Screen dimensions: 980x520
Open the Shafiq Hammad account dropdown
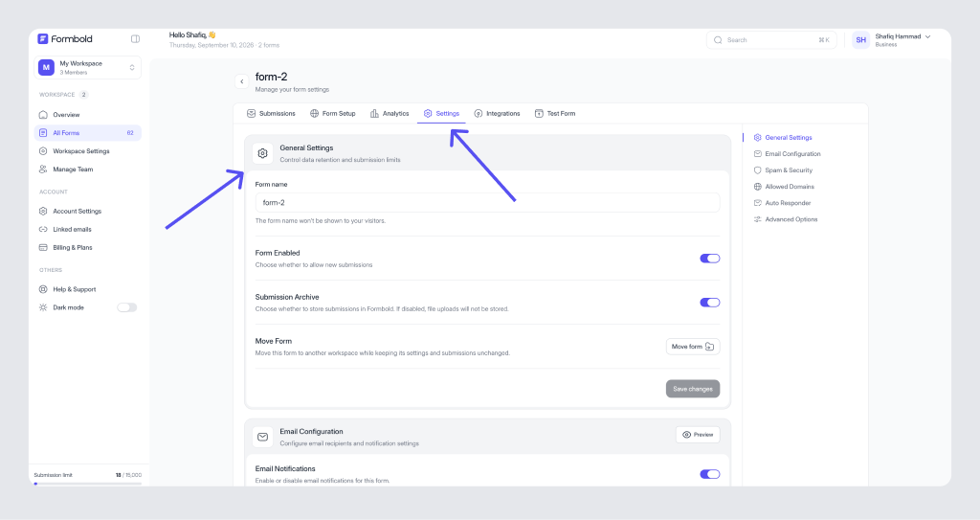(902, 40)
